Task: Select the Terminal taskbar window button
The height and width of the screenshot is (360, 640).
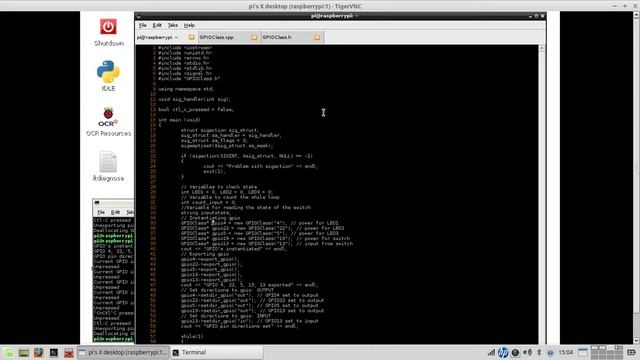Action: [216, 352]
